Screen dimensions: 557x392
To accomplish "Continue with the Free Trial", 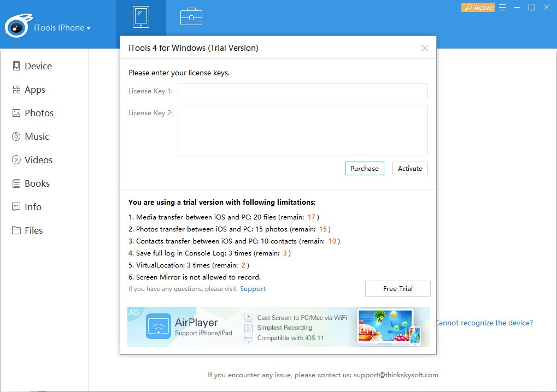I will [397, 288].
